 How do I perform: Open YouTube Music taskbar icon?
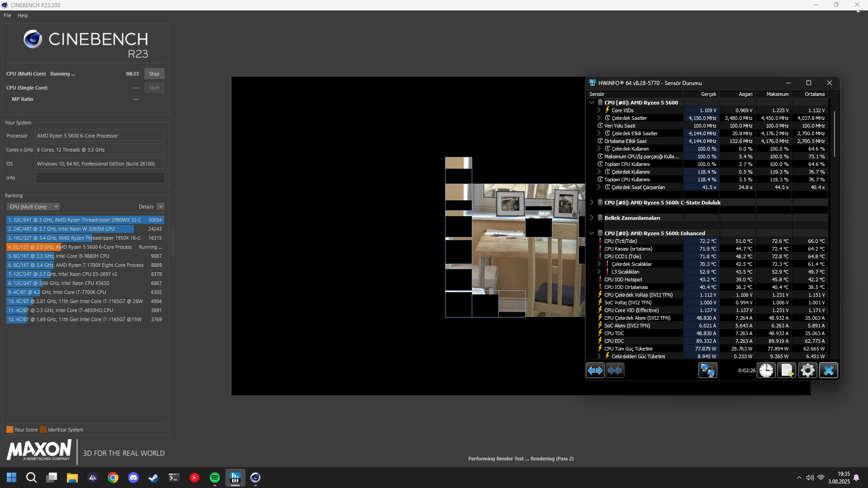(x=194, y=478)
